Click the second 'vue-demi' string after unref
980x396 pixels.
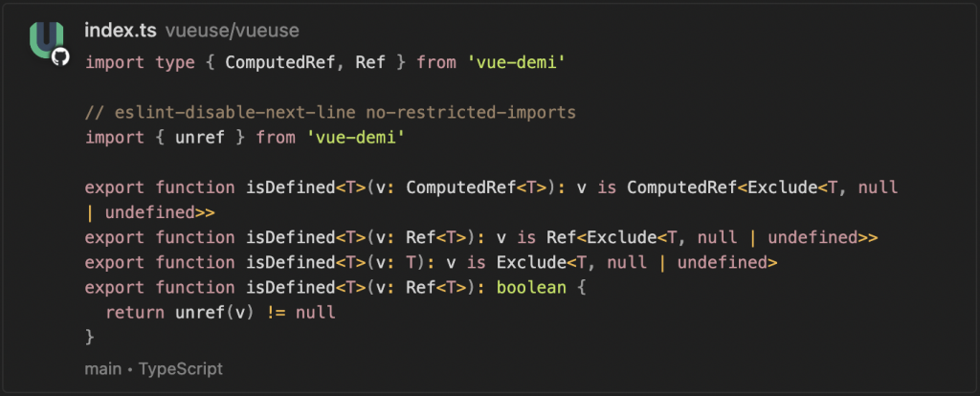(356, 138)
